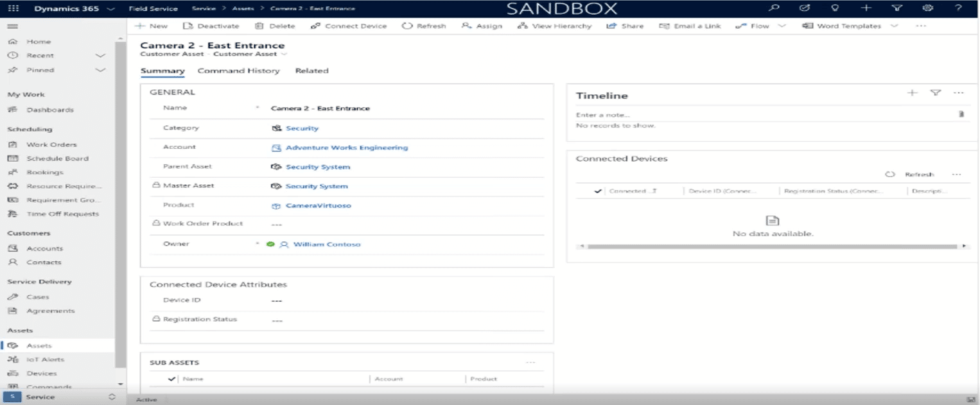Switch to the Command History tab
The image size is (980, 405).
239,71
